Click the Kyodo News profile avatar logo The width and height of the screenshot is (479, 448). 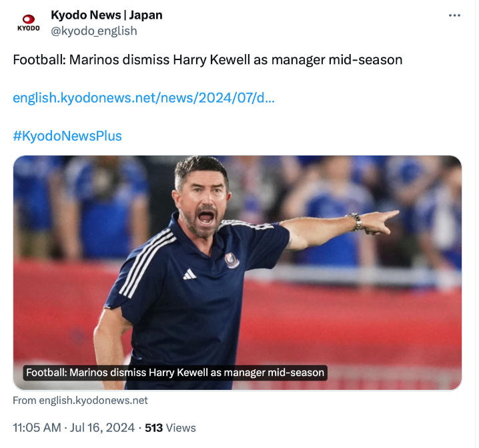coord(28,23)
